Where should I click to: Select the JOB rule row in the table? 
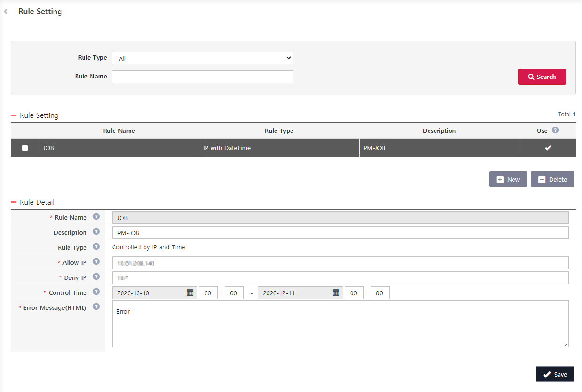click(x=119, y=147)
